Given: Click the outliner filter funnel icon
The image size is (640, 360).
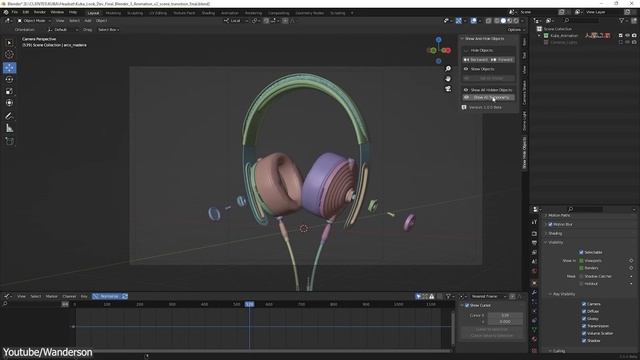Looking at the screenshot, I should tap(622, 20).
